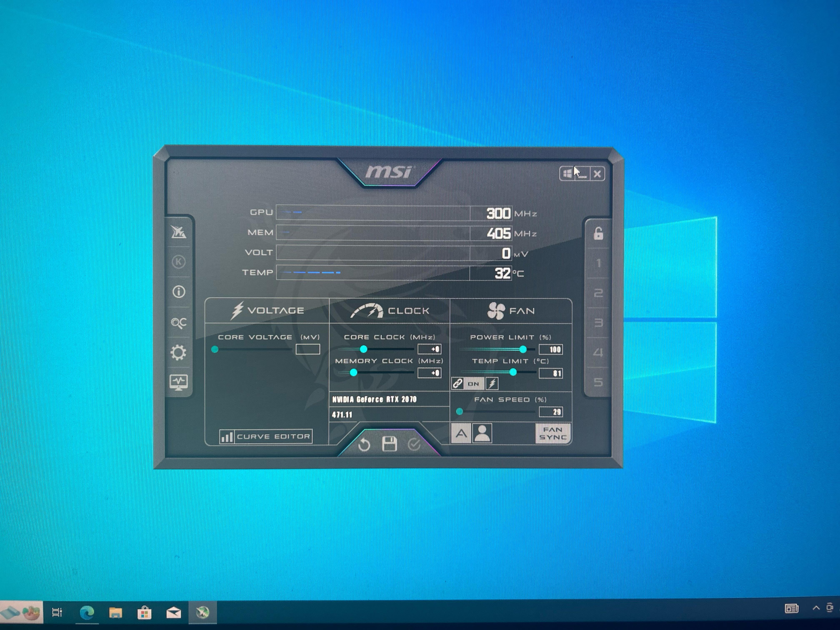Open File Explorer from the taskbar
The height and width of the screenshot is (630, 840).
(x=115, y=612)
